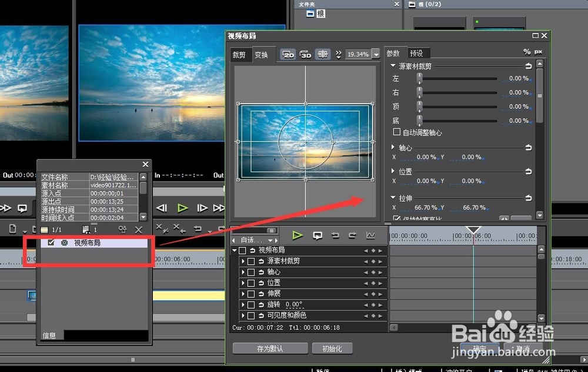Enable keyframes for 源素材裁剪 row

tap(251, 261)
